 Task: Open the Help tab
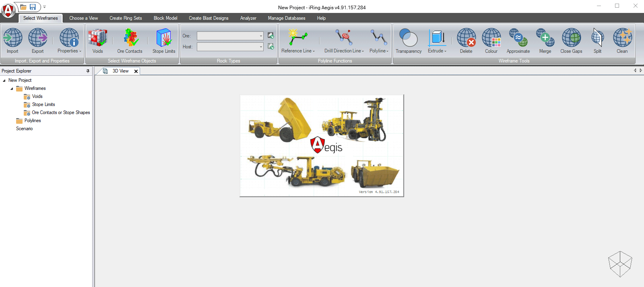(321, 18)
